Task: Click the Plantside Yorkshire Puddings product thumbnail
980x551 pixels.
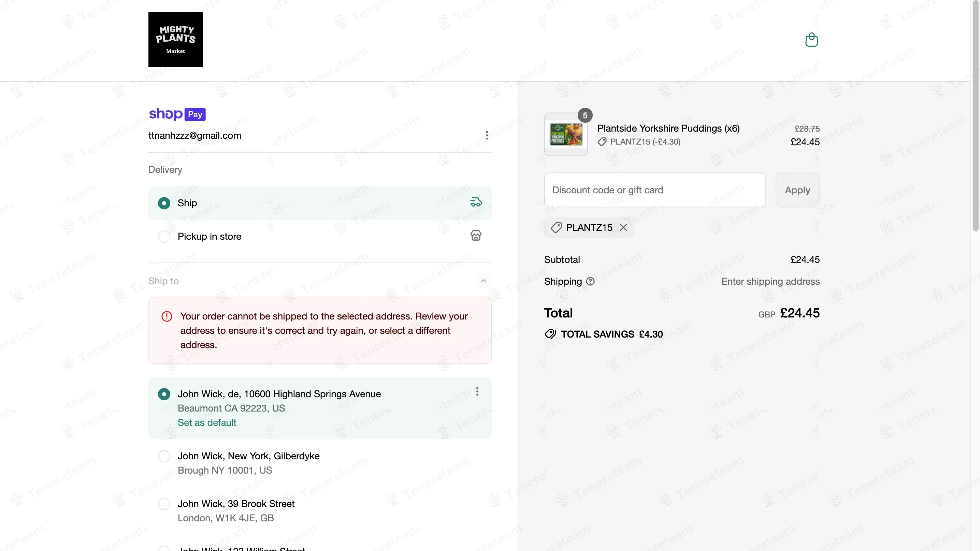Action: (566, 134)
